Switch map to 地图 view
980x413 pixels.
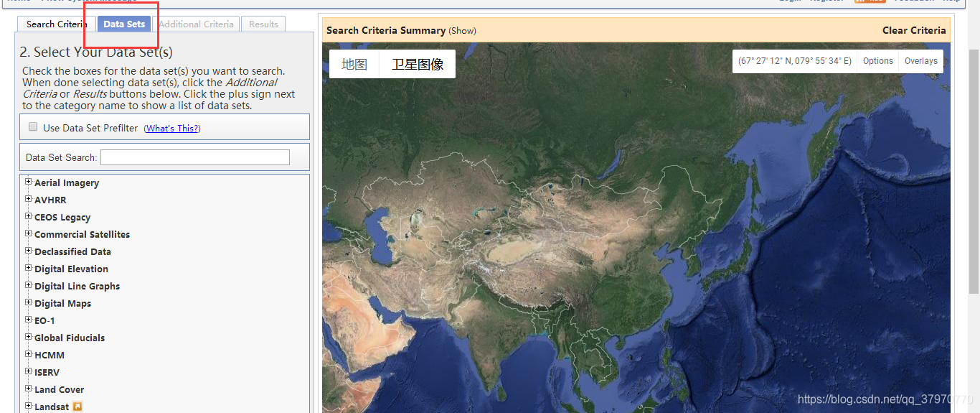354,64
